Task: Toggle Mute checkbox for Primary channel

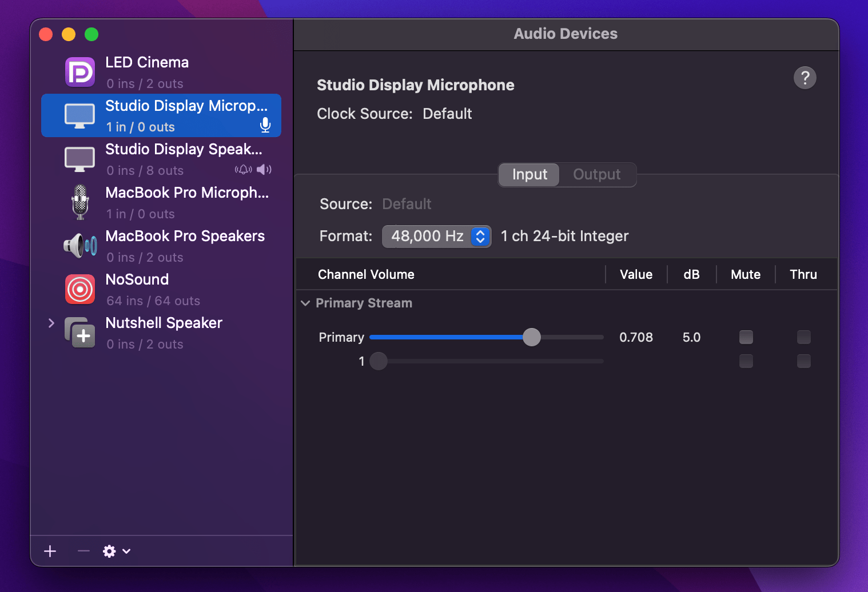Action: click(746, 337)
